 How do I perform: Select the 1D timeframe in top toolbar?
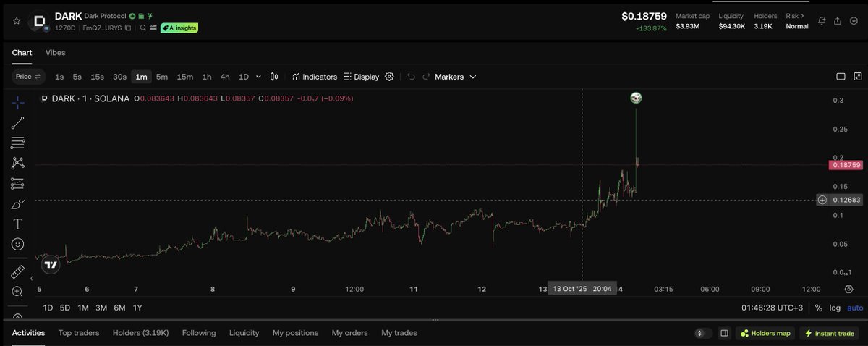point(244,77)
